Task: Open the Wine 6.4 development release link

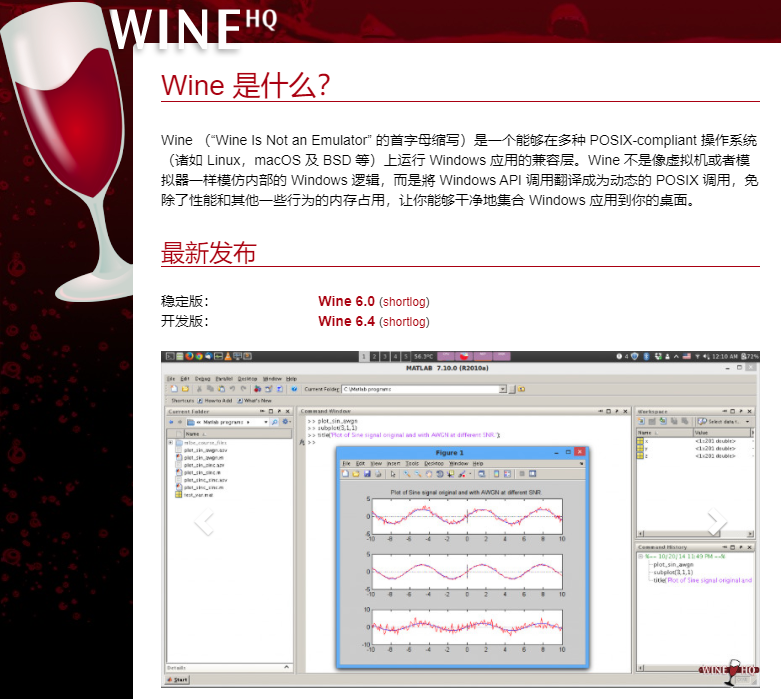Action: pos(346,321)
